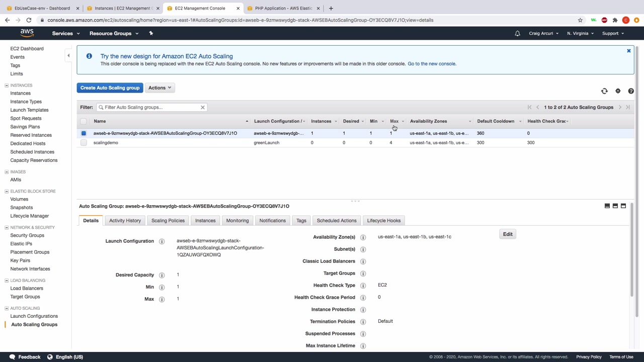Open the Services dropdown menu
This screenshot has width=644, height=362.
[x=66, y=33]
